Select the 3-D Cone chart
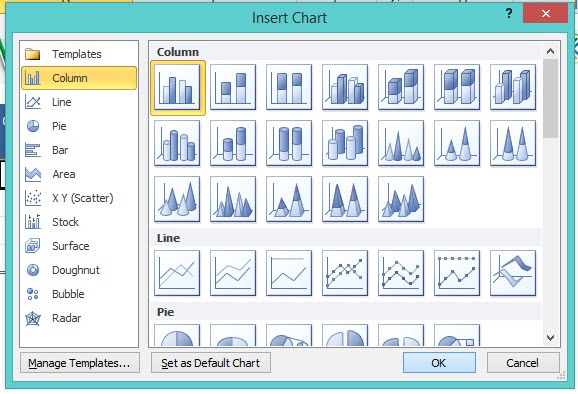 177,199
